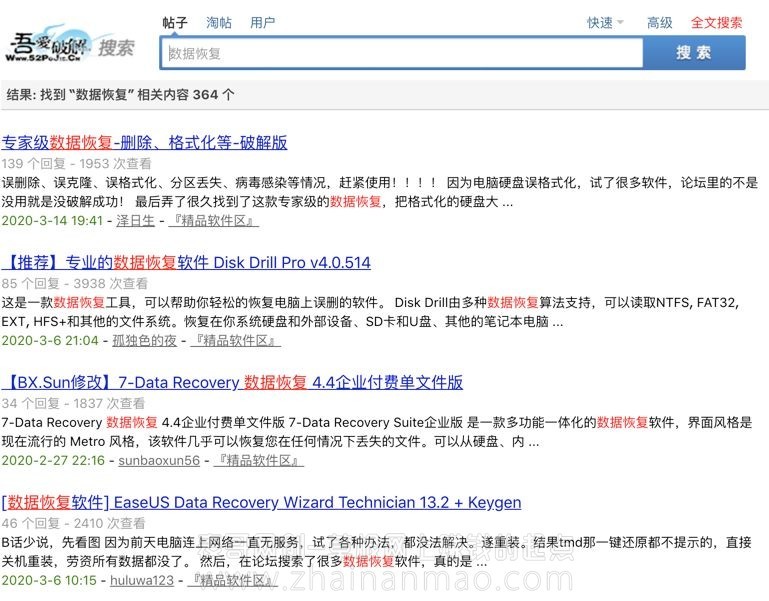This screenshot has height=601, width=769.
Task: Open 『精品软件区』 link beside 孤独色的夜
Action: pyautogui.click(x=235, y=340)
